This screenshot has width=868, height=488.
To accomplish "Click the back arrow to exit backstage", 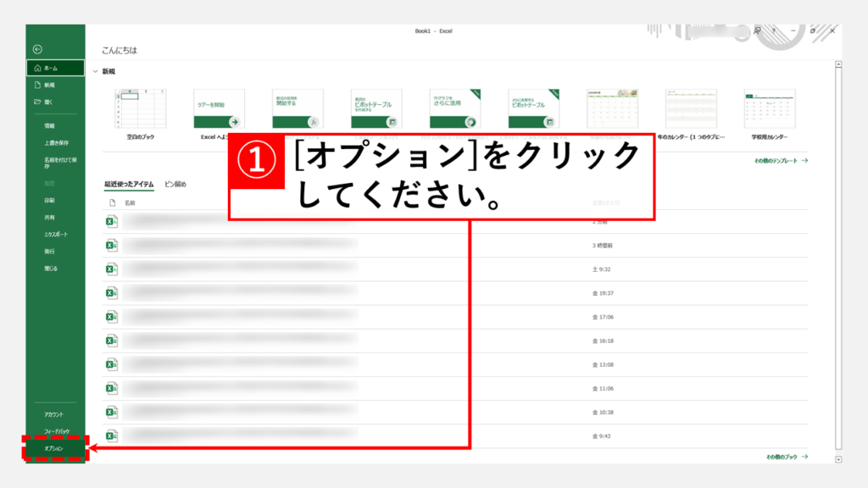I will (37, 49).
